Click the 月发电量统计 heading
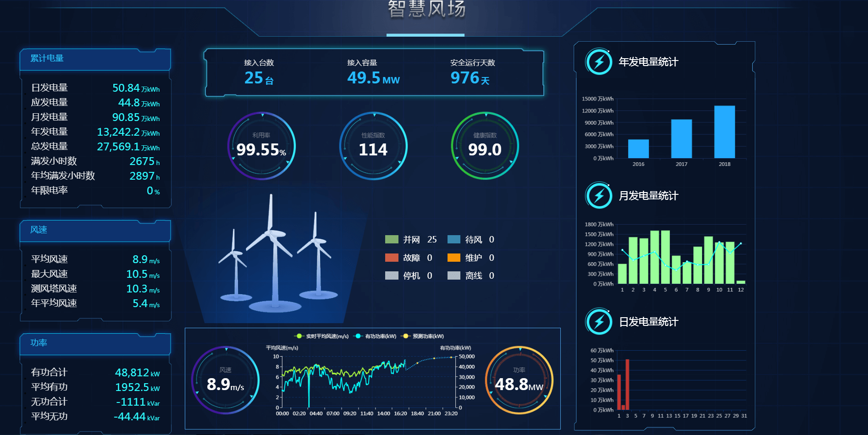The height and width of the screenshot is (435, 868). click(x=648, y=196)
